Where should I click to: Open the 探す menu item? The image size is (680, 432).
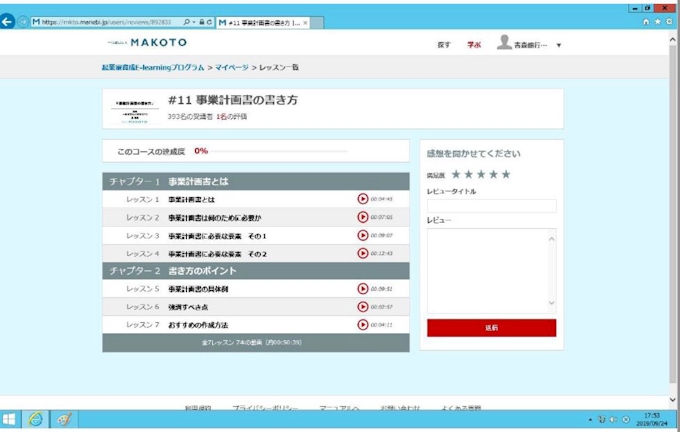pyautogui.click(x=444, y=45)
